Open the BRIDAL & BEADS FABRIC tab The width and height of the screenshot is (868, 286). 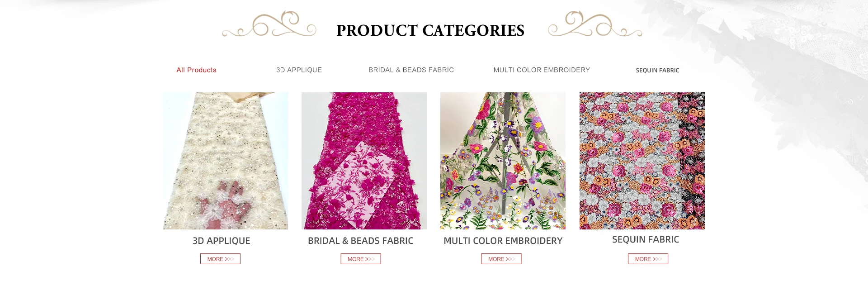click(x=411, y=70)
